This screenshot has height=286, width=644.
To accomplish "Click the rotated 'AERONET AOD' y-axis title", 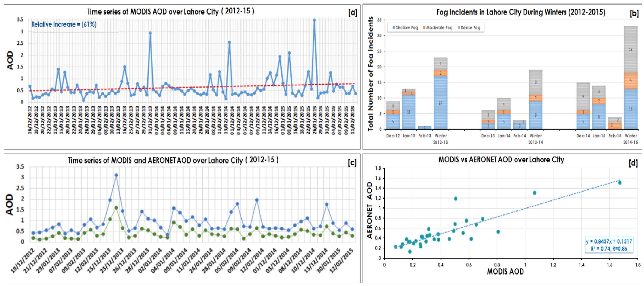I will [369, 210].
